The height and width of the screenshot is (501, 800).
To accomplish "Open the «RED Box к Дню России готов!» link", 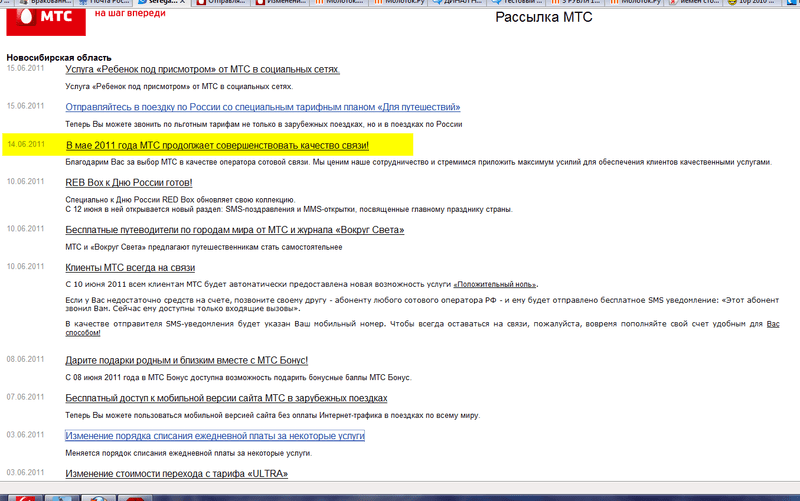I will click(x=128, y=182).
